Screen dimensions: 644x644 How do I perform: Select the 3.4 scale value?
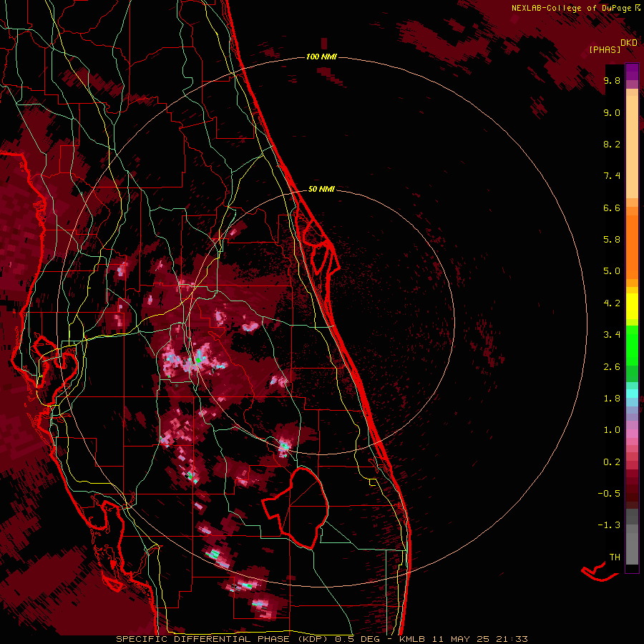(612, 335)
